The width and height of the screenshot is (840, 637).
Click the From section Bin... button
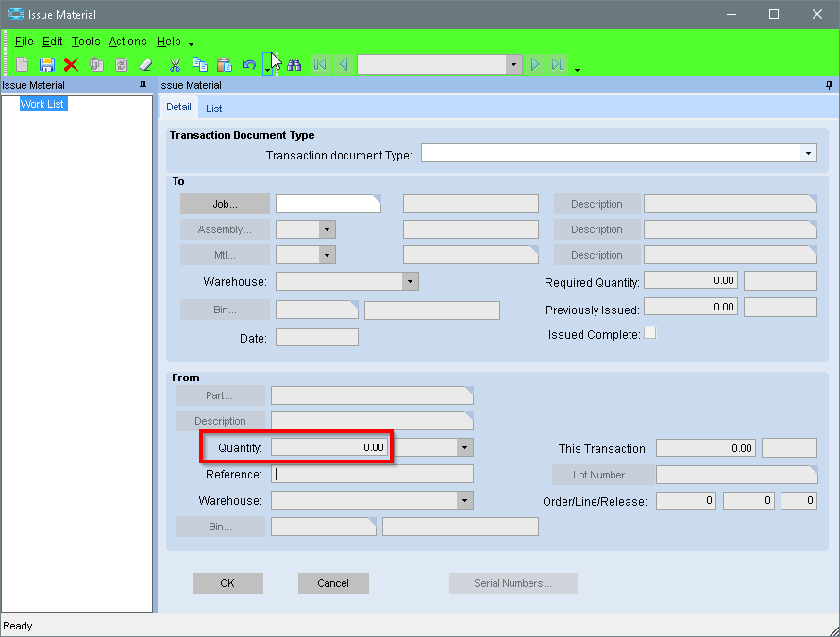pos(220,527)
